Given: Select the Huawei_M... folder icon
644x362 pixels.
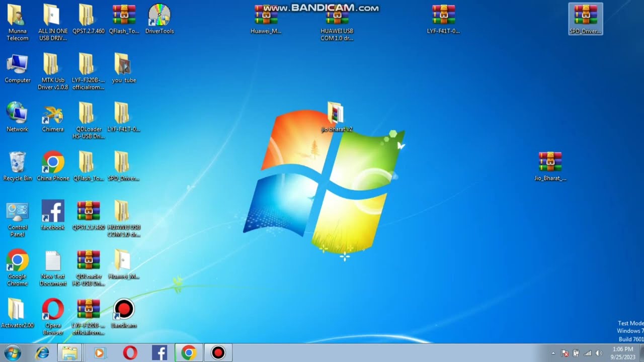Looking at the screenshot, I should tap(124, 264).
